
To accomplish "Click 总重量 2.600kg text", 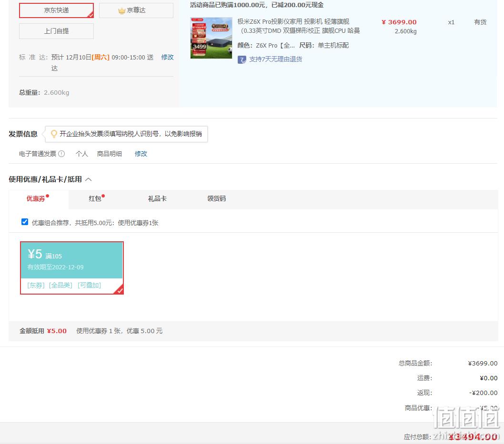I will pyautogui.click(x=44, y=92).
